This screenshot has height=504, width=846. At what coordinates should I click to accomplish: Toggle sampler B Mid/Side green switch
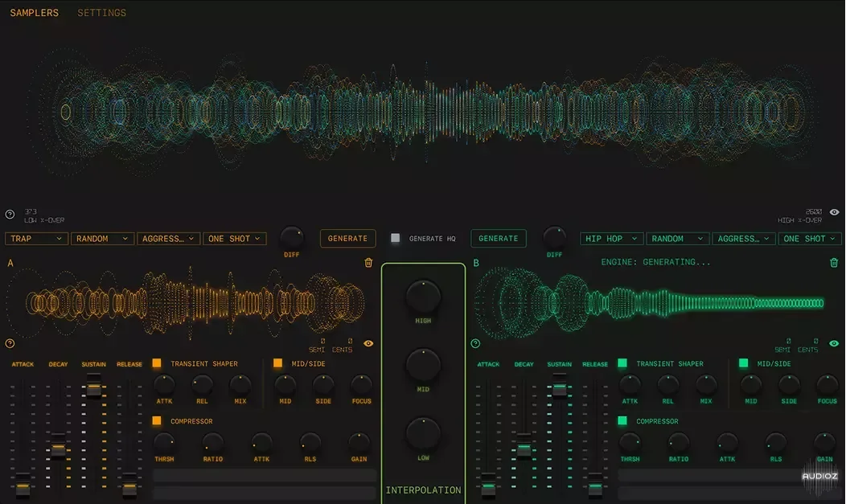pos(743,363)
